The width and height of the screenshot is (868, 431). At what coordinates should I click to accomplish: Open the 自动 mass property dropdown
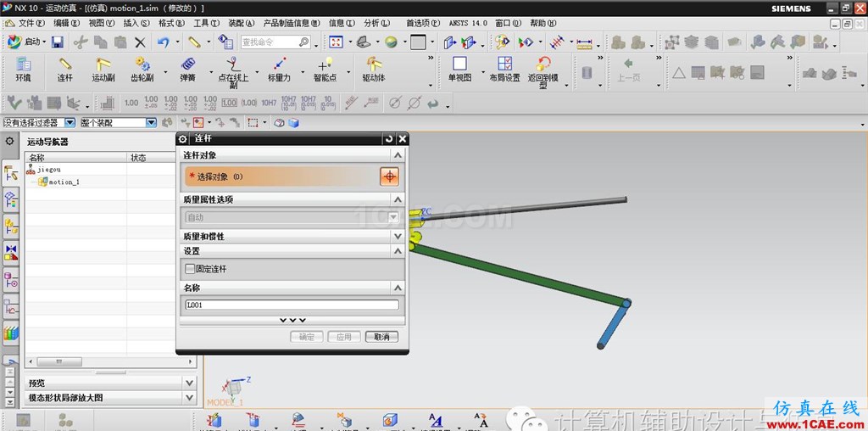(x=393, y=218)
